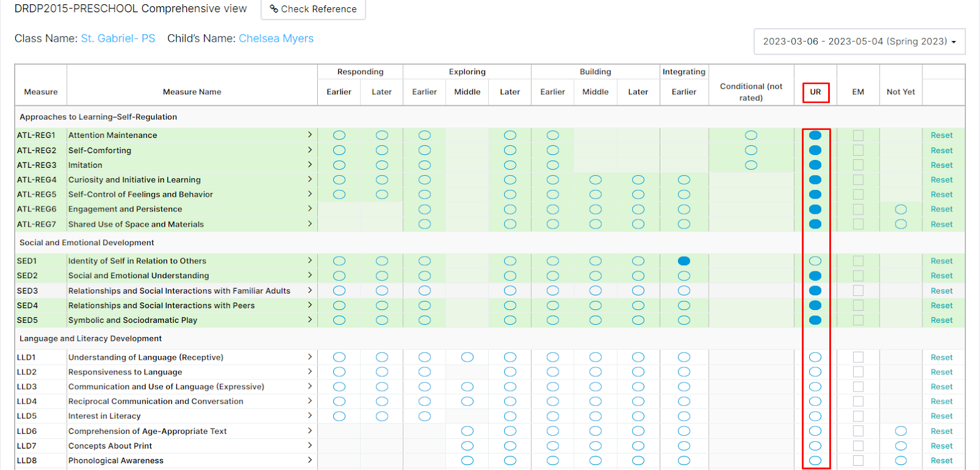
Task: Select Responding Later radio for SED4
Action: click(382, 305)
